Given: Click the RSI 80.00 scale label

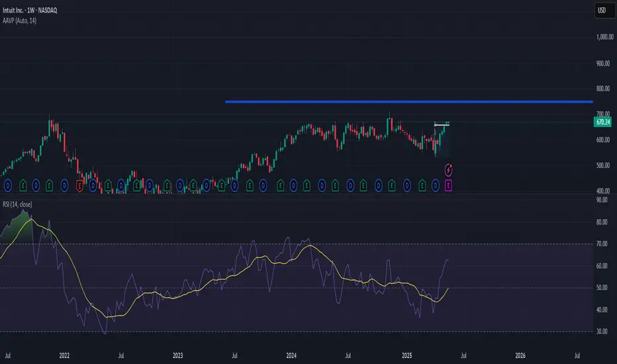Looking at the screenshot, I should tap(602, 222).
